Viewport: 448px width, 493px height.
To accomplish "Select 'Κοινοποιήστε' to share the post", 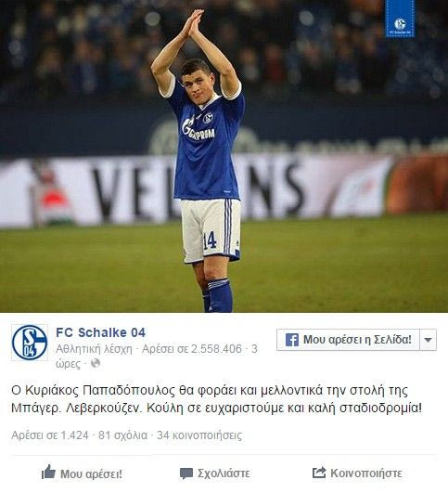I will [366, 474].
